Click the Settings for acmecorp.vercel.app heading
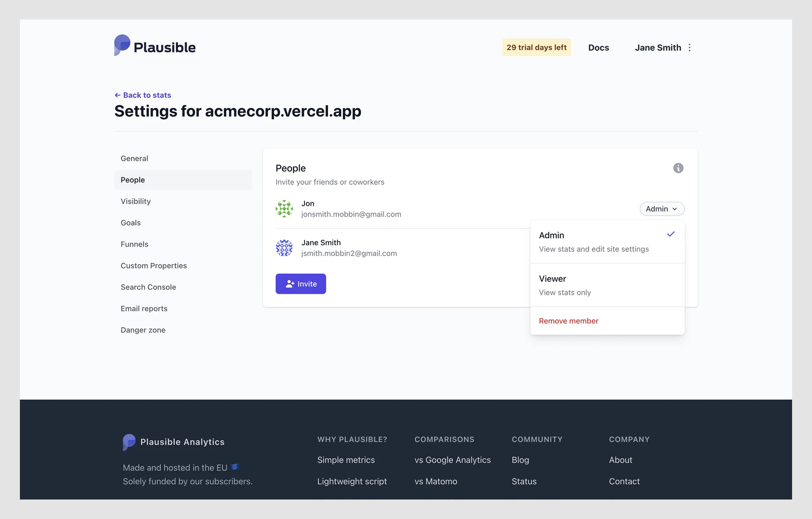Image resolution: width=812 pixels, height=519 pixels. [238, 111]
